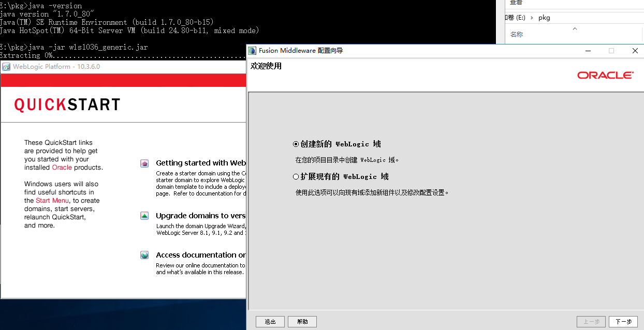Click the Fusion Middleware wizard title icon
The width and height of the screenshot is (644, 330).
[252, 51]
